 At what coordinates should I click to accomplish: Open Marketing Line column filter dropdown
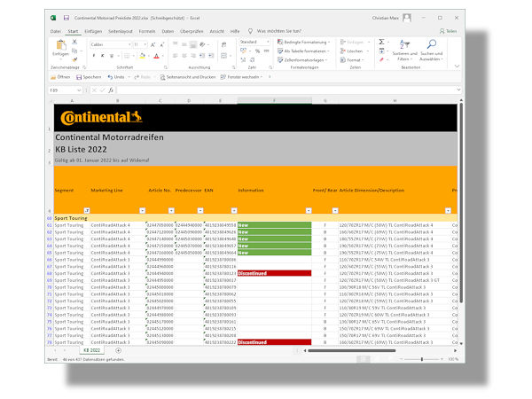143,210
